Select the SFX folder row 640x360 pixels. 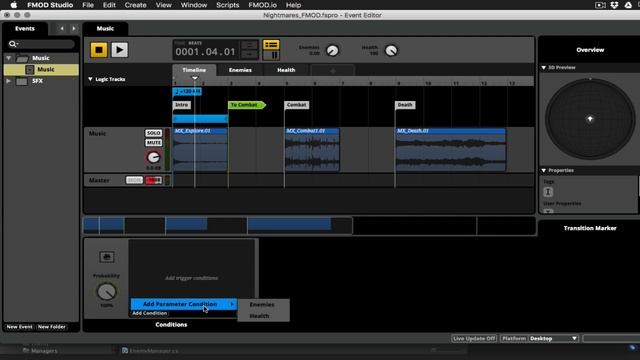(x=41, y=81)
